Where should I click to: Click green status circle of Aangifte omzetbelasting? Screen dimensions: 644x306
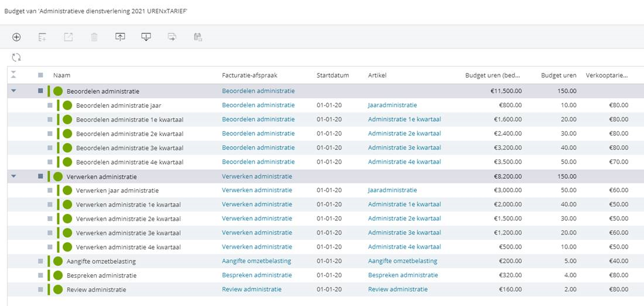(58, 261)
